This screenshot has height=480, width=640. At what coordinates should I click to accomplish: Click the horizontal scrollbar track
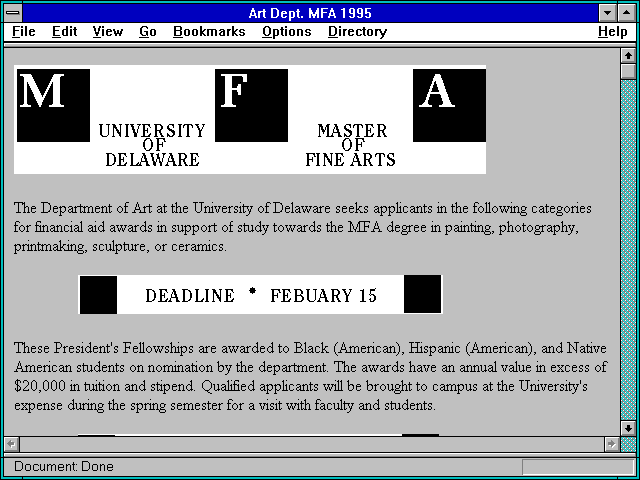click(x=312, y=444)
